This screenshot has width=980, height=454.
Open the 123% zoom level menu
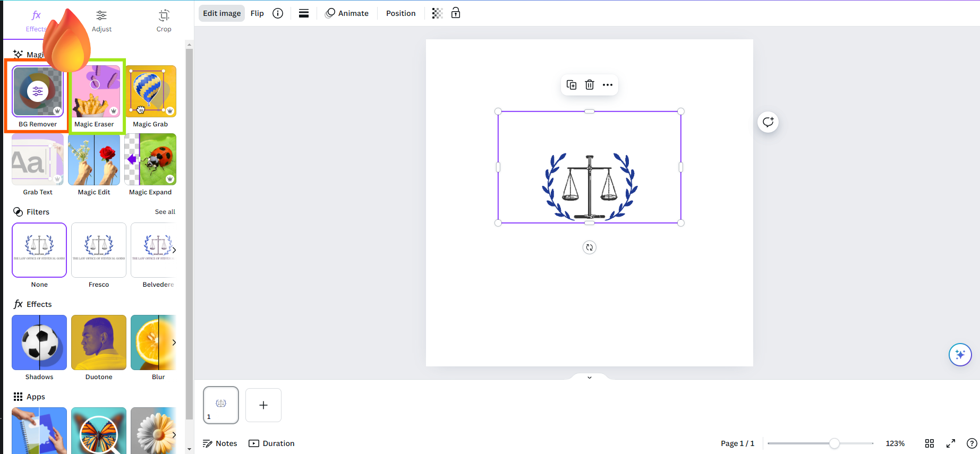click(x=895, y=443)
